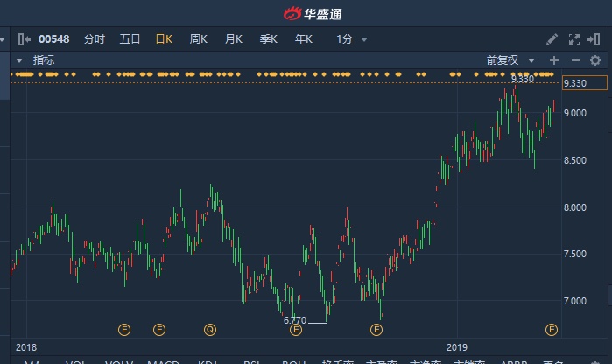Zoom in with the plus icon
This screenshot has height=364, width=612.
552,60
